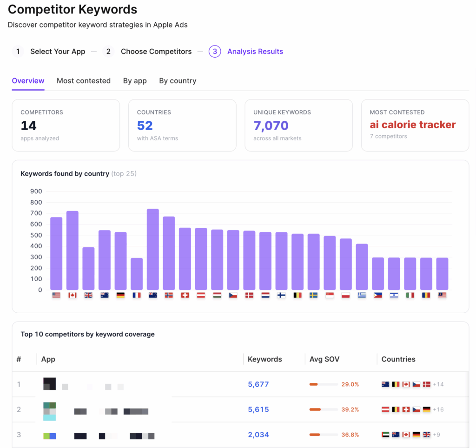This screenshot has width=476, height=448.
Task: Click the Finland flag below the chart
Action: point(281,295)
